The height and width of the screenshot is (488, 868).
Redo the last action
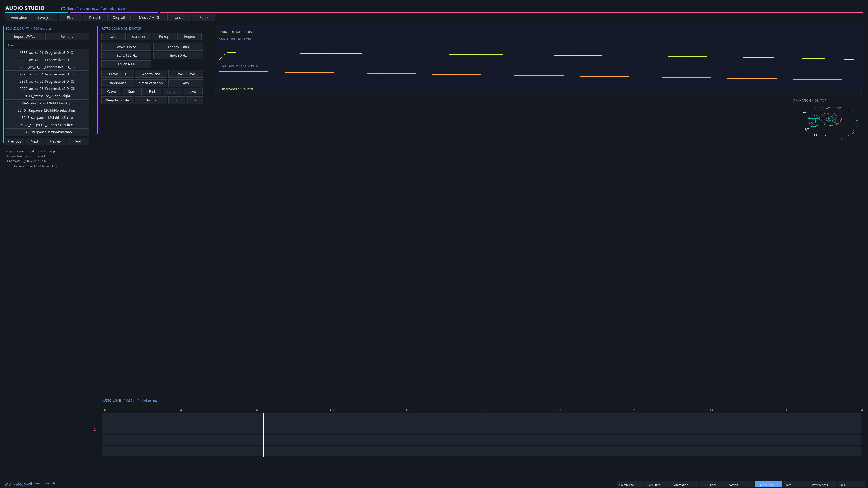coord(203,18)
